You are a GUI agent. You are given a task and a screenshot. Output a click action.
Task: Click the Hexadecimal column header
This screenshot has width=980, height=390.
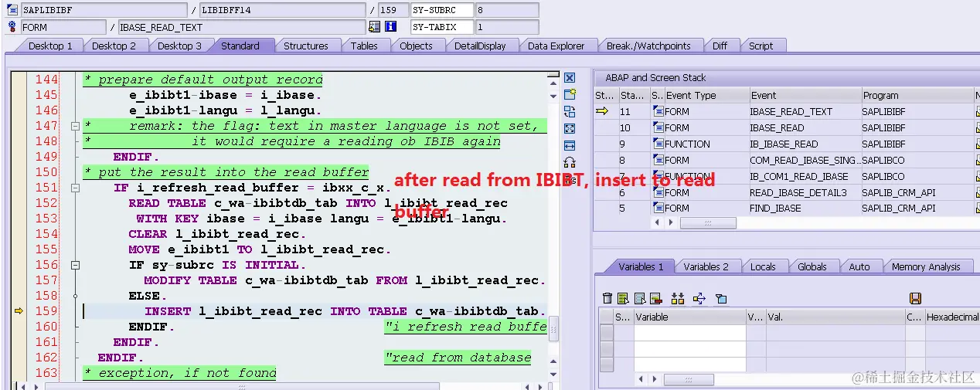click(x=952, y=317)
